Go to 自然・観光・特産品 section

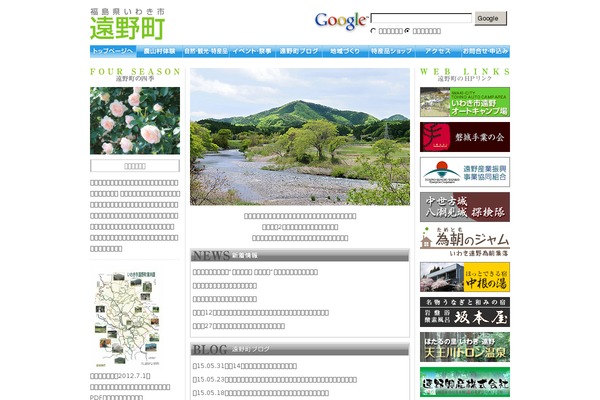point(206,51)
